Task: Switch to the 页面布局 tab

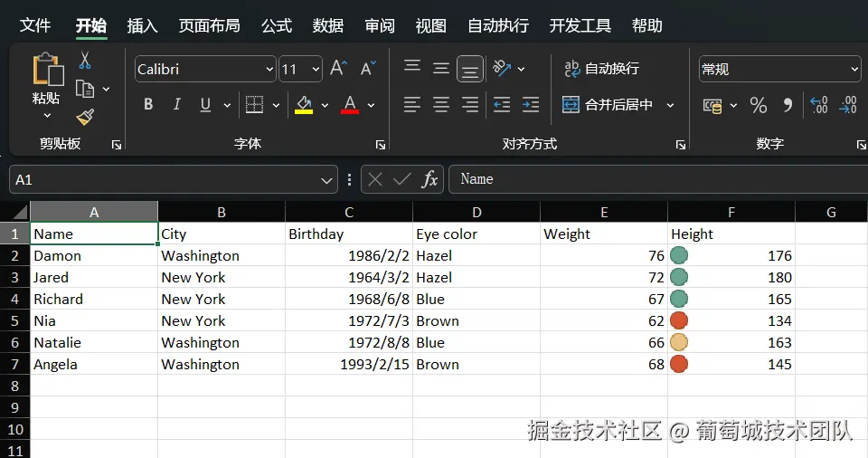Action: pyautogui.click(x=209, y=25)
